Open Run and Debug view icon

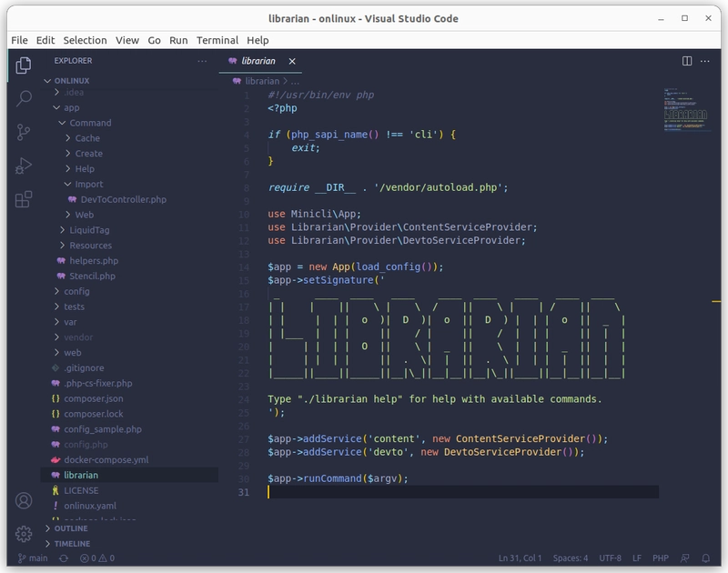click(24, 166)
